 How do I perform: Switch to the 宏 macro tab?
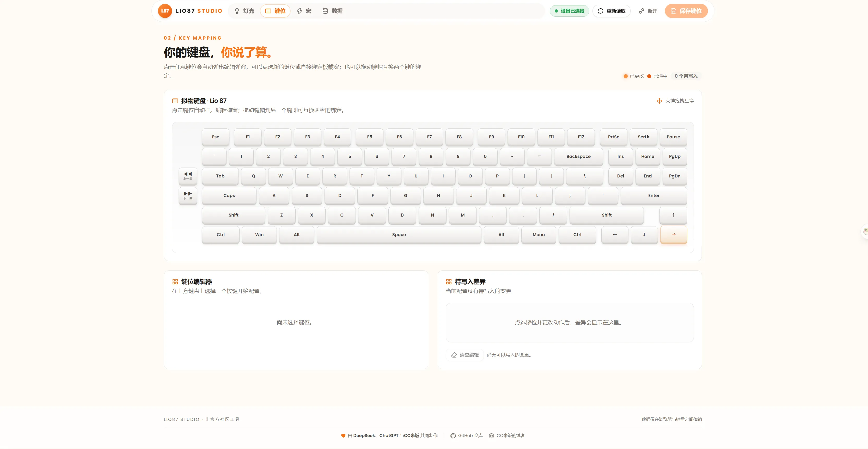coord(304,11)
